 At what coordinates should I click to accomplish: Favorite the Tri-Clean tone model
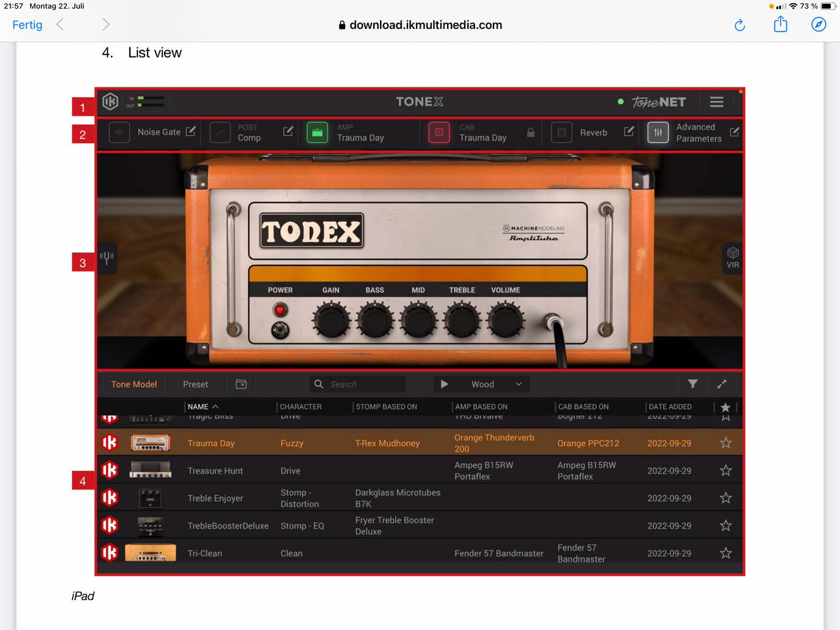coord(726,553)
